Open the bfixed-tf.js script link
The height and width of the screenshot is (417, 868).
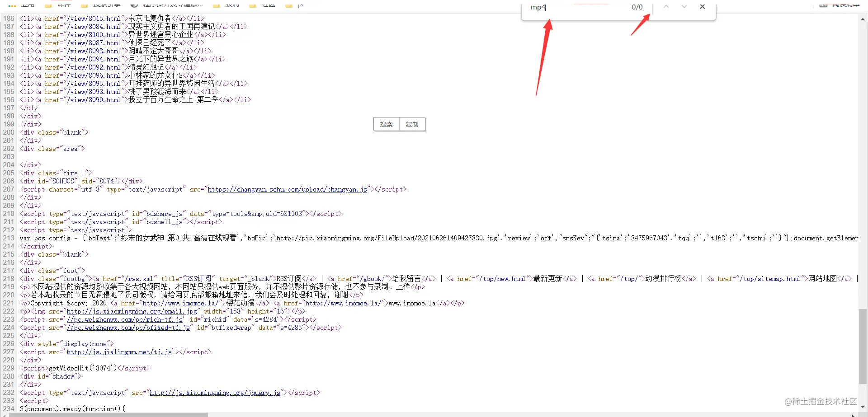128,328
